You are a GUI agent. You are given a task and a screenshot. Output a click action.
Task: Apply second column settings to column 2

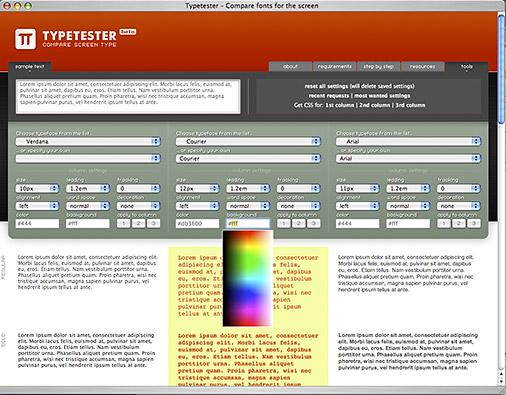click(298, 223)
